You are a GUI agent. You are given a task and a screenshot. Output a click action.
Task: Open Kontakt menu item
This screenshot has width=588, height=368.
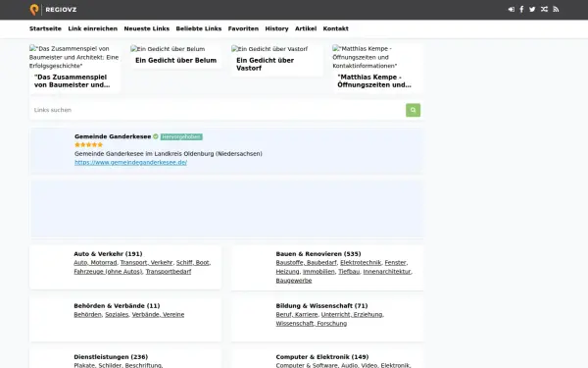(335, 28)
